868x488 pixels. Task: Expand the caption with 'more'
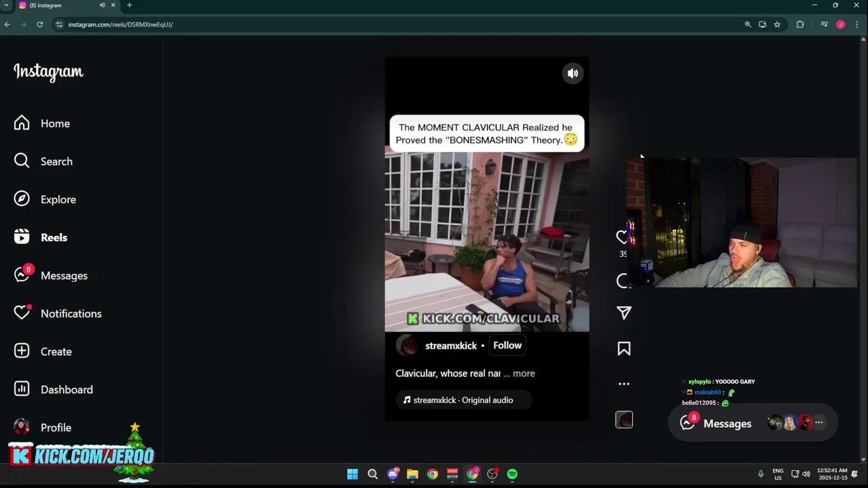point(524,373)
